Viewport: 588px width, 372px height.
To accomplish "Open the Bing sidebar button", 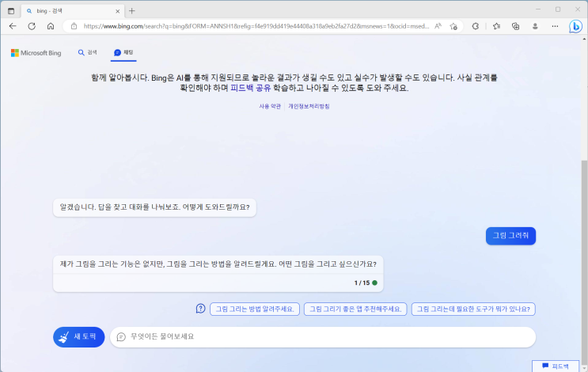I will click(575, 26).
